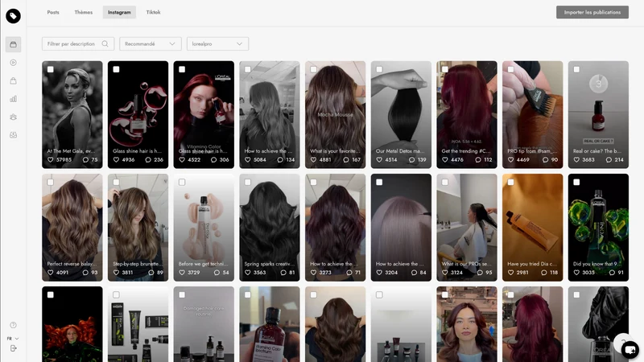Click the heart icon with 4936 likes
The width and height of the screenshot is (644, 362).
(x=116, y=159)
